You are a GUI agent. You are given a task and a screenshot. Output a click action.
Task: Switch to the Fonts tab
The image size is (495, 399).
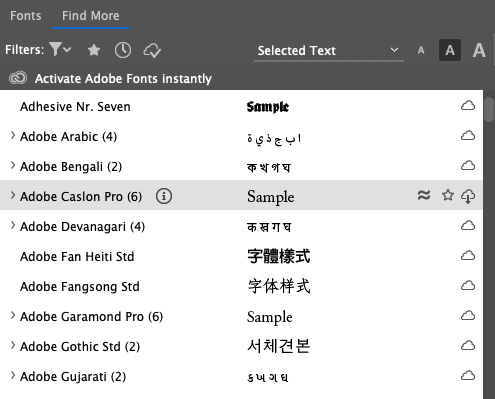26,16
